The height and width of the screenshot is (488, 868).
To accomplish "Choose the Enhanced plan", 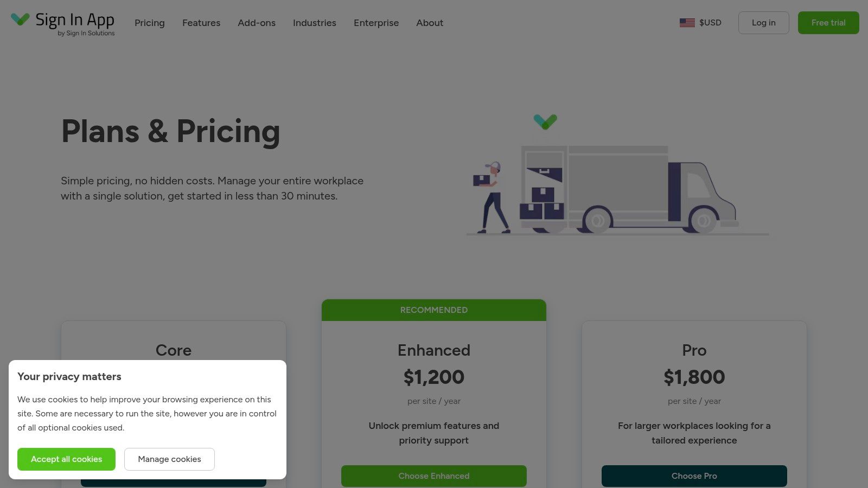I will 433,476.
